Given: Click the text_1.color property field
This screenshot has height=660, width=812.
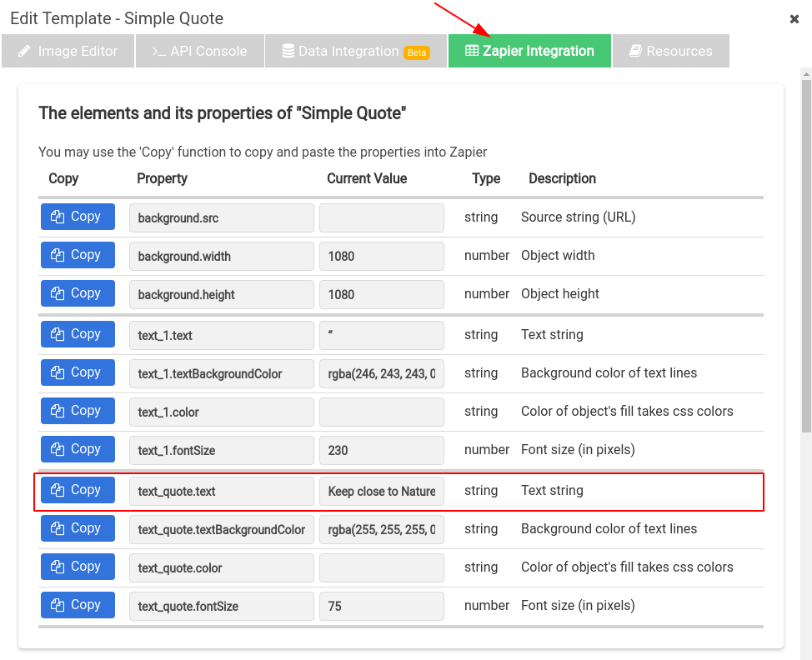Looking at the screenshot, I should pos(222,412).
